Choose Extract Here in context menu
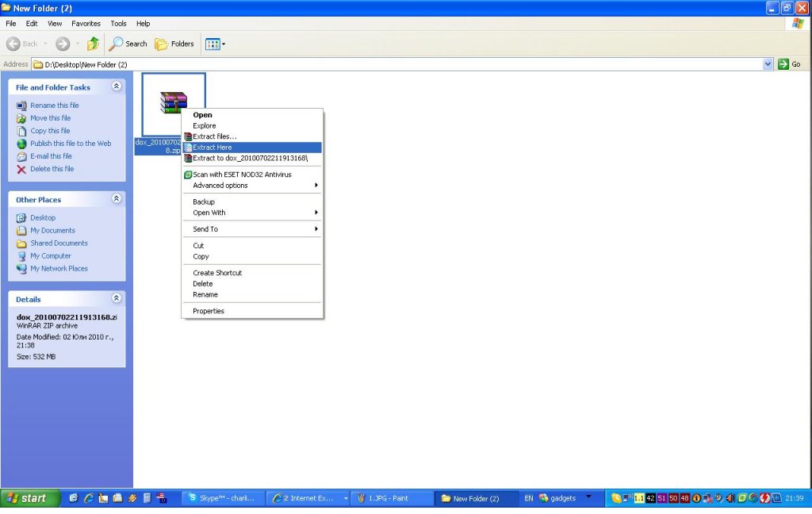 coord(252,148)
